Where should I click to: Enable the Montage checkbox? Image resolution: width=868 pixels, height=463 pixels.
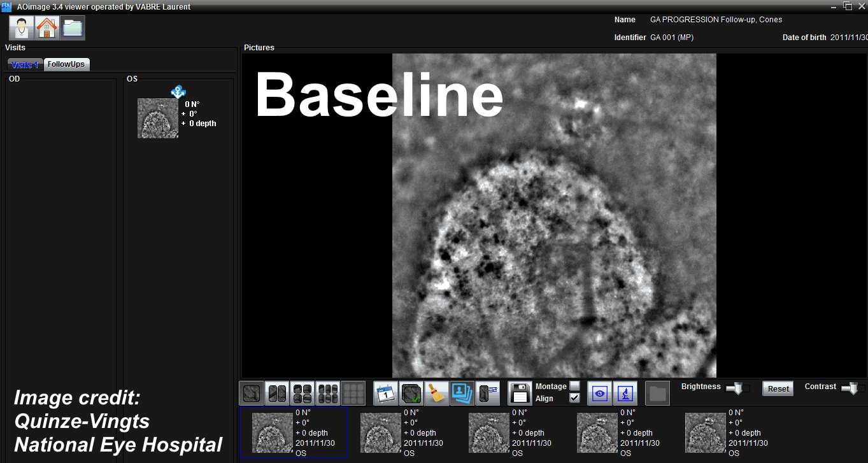[x=574, y=386]
